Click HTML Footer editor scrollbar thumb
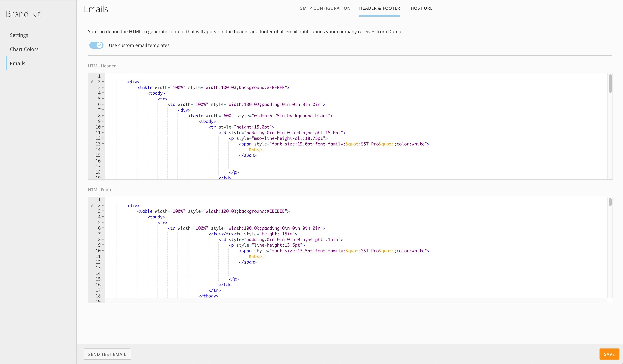The image size is (623, 364). click(x=610, y=202)
